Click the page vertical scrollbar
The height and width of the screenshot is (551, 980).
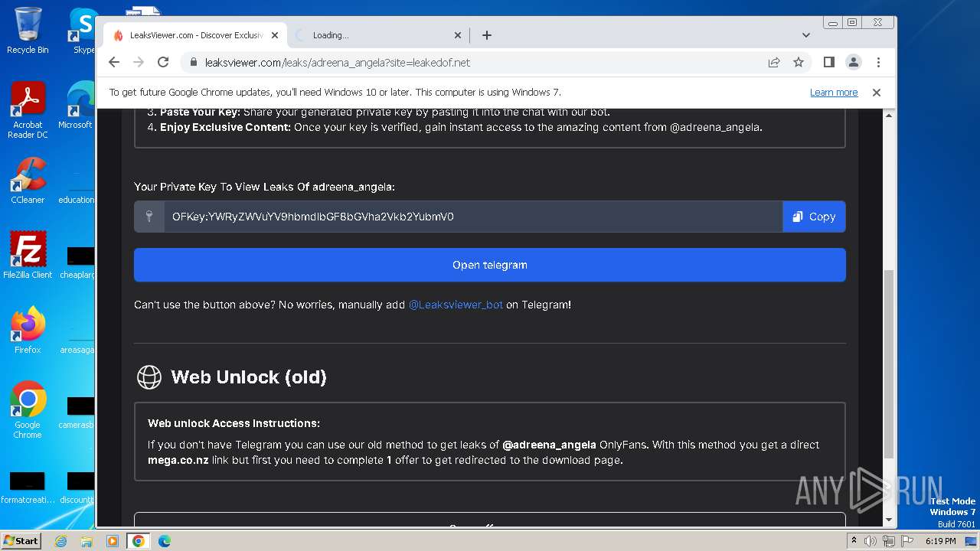(x=889, y=364)
